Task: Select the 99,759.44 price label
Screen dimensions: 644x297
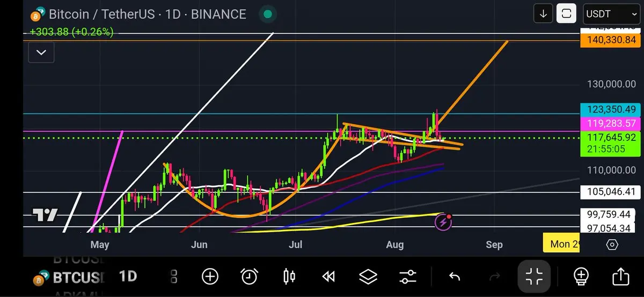Action: click(x=608, y=215)
